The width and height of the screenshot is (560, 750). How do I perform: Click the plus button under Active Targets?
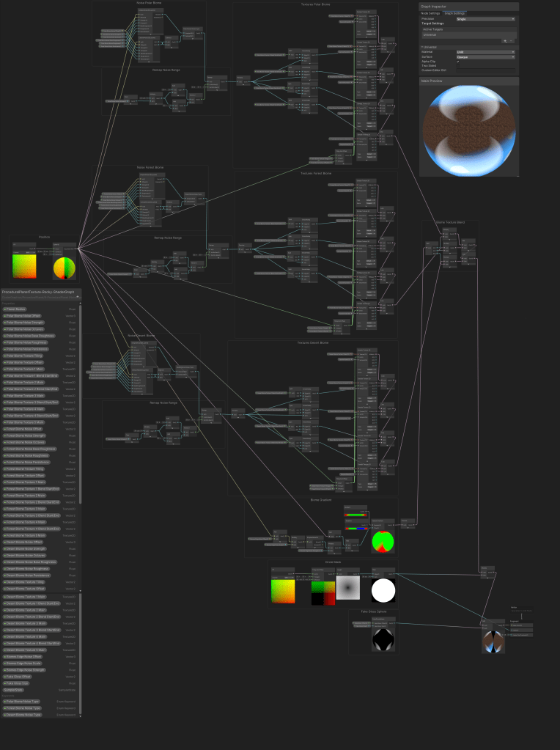pos(505,41)
